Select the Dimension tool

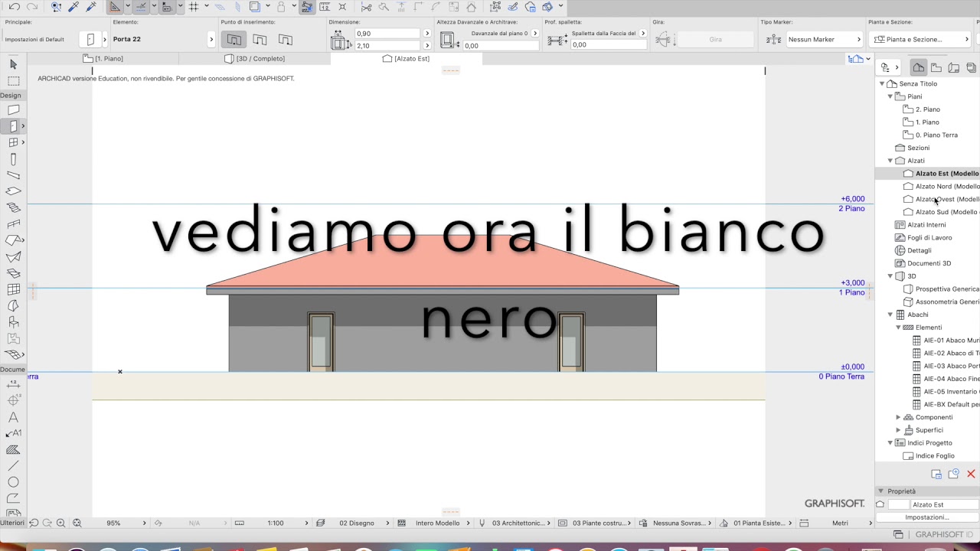coord(13,384)
